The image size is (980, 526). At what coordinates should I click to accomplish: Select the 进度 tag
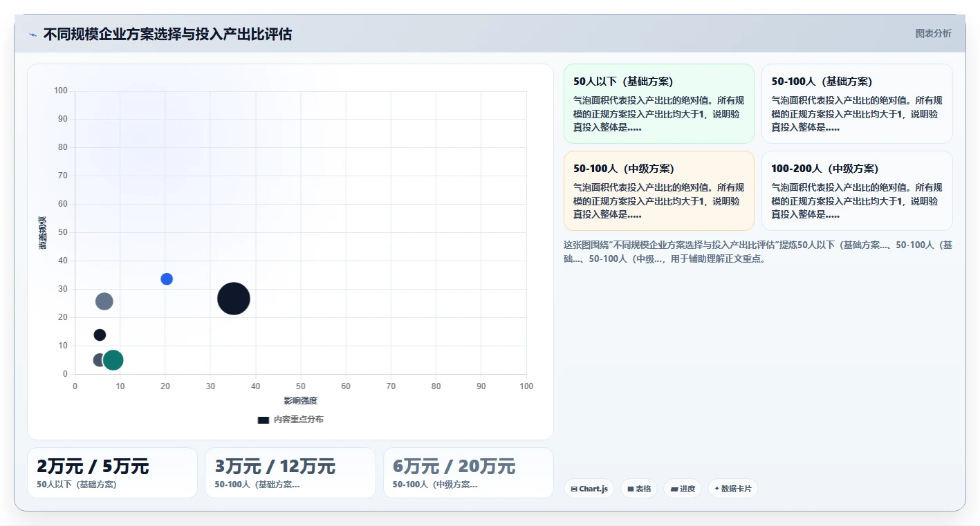point(683,489)
